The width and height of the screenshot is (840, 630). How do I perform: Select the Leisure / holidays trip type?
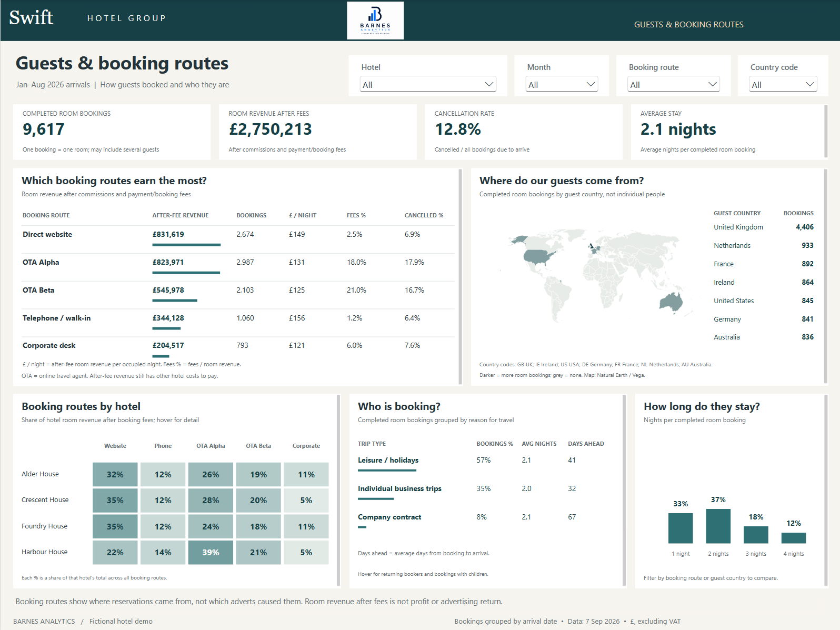click(388, 460)
